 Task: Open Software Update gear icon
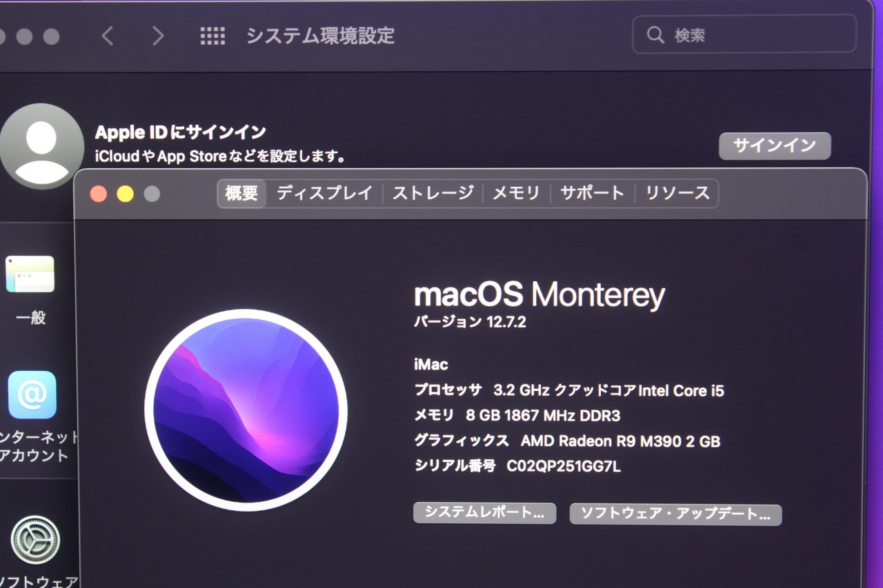35,540
